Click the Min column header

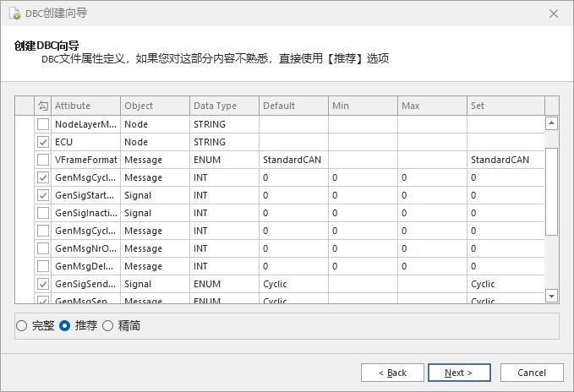coord(363,106)
